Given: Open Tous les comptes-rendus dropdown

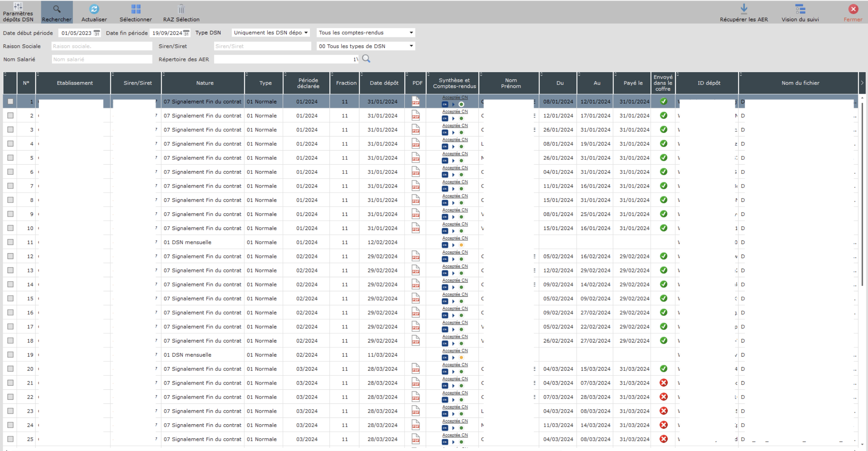Looking at the screenshot, I should point(411,33).
